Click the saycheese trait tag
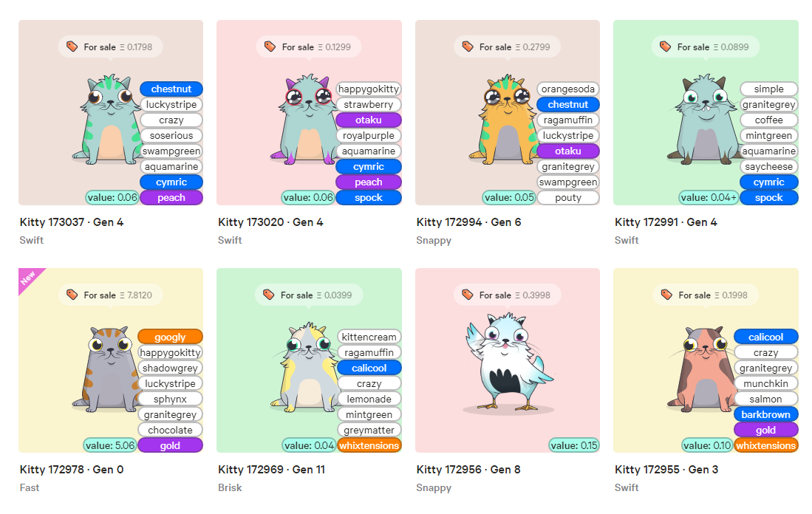Image resolution: width=812 pixels, height=514 pixels. 769,167
